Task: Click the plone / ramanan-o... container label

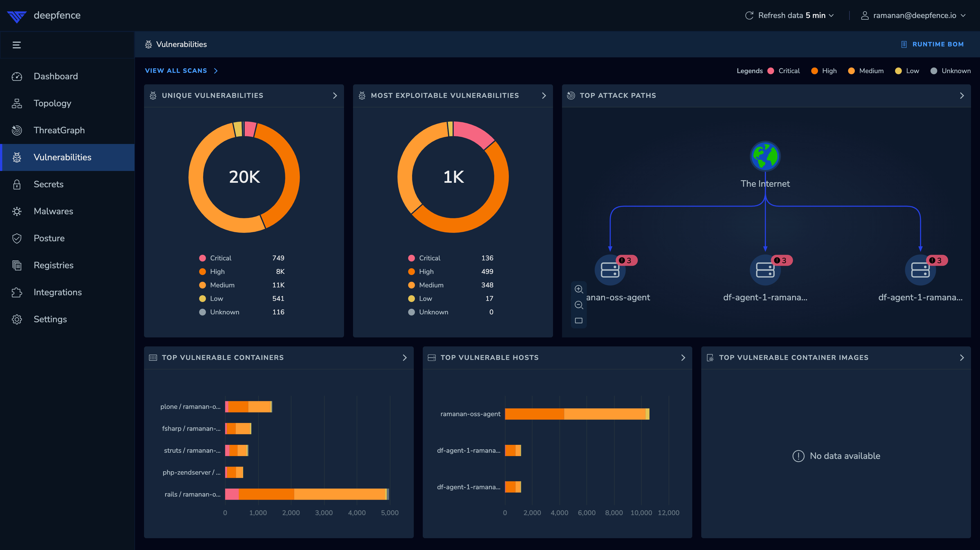Action: (190, 407)
